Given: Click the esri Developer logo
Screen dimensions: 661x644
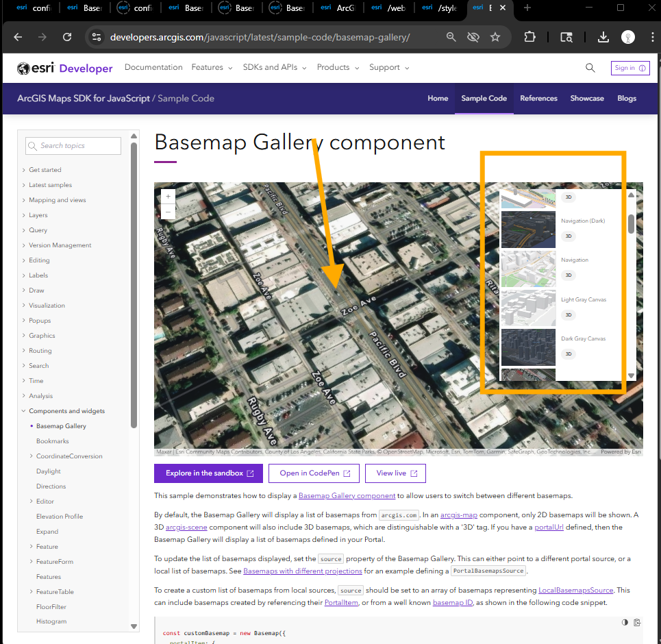Looking at the screenshot, I should (65, 68).
